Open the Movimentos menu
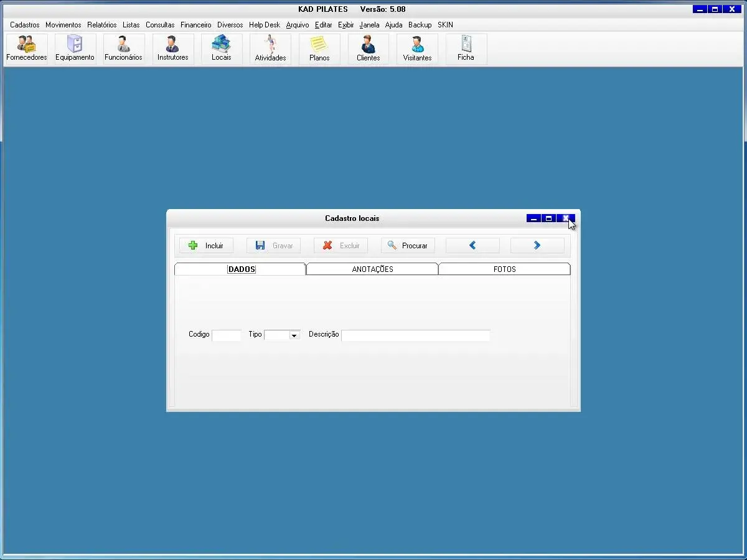 point(63,25)
